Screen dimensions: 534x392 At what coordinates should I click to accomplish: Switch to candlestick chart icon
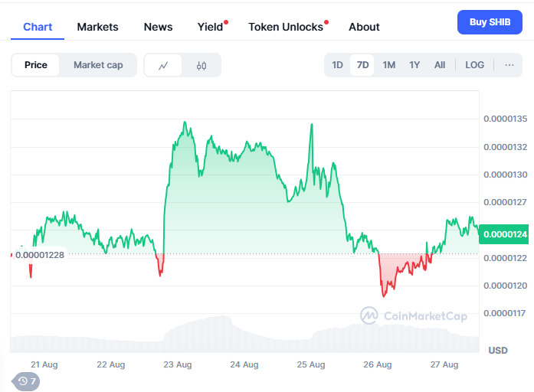tap(201, 65)
